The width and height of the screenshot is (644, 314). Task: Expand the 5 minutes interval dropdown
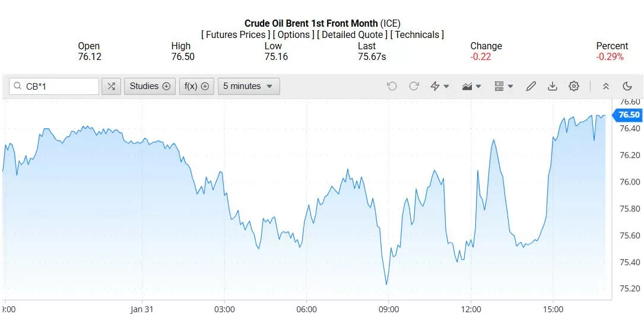point(248,86)
